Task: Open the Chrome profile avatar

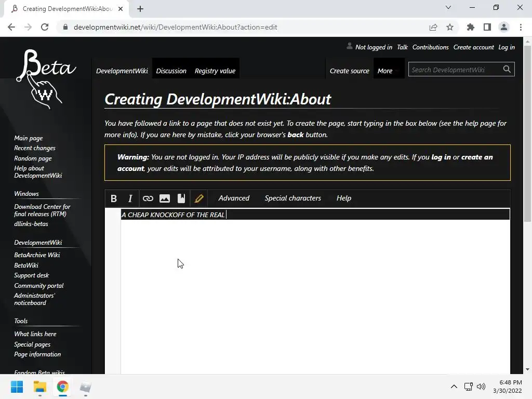Action: click(x=504, y=27)
